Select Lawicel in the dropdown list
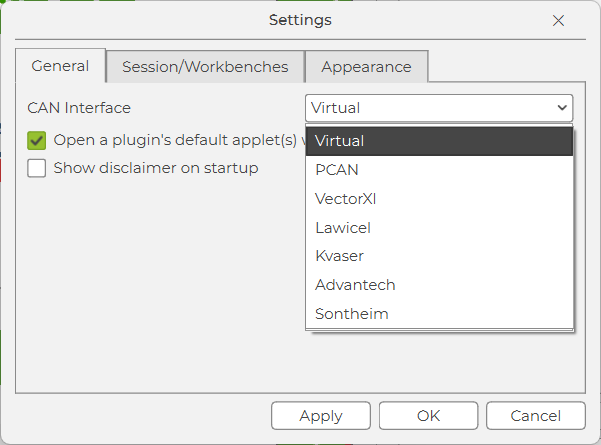The width and height of the screenshot is (601, 445). [439, 228]
